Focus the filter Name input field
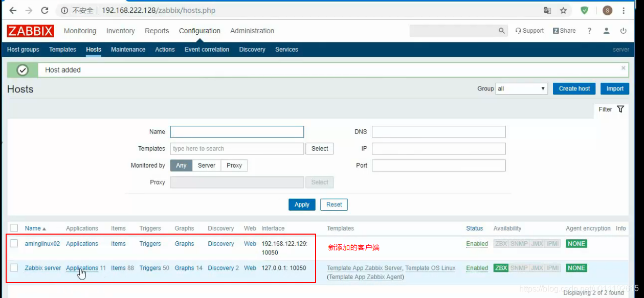 [237, 132]
